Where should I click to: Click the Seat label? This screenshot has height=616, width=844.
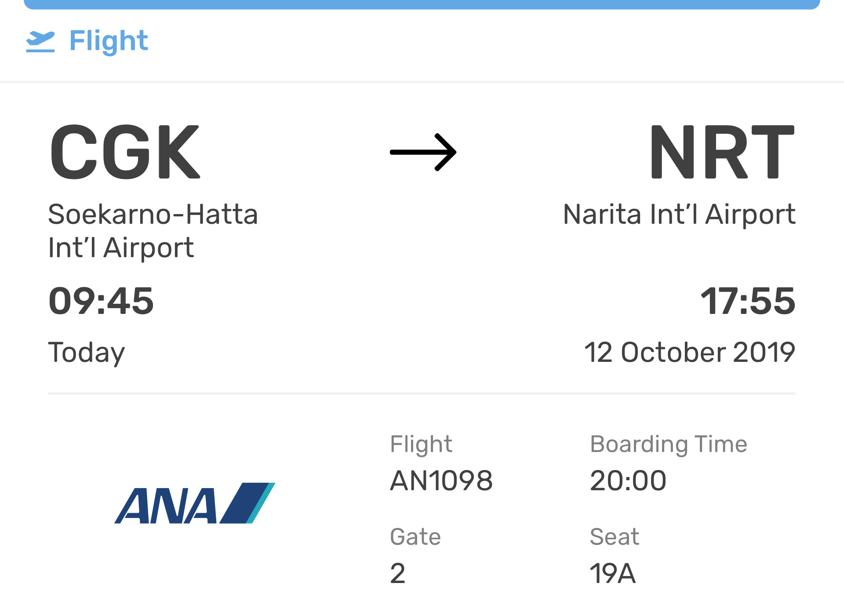click(x=614, y=537)
